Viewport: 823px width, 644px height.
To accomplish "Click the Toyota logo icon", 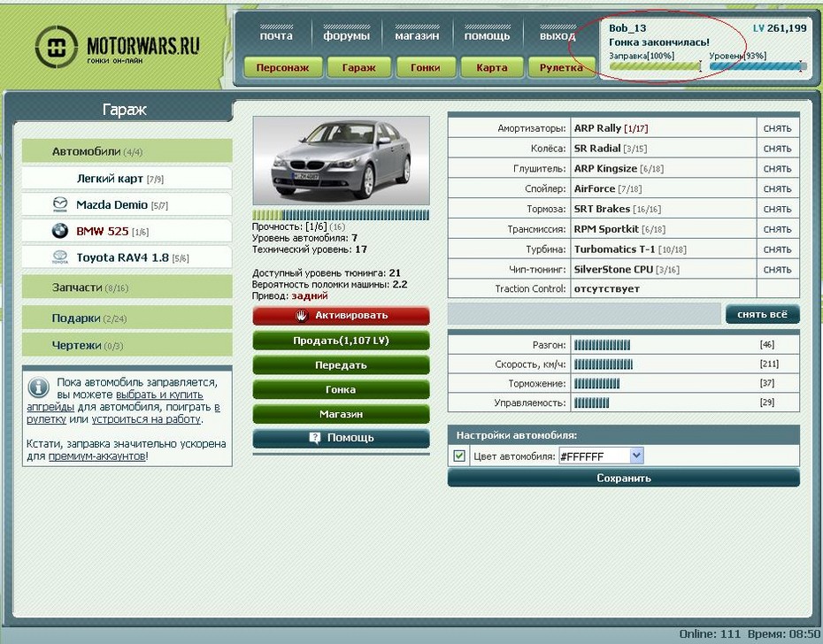I will tap(60, 257).
